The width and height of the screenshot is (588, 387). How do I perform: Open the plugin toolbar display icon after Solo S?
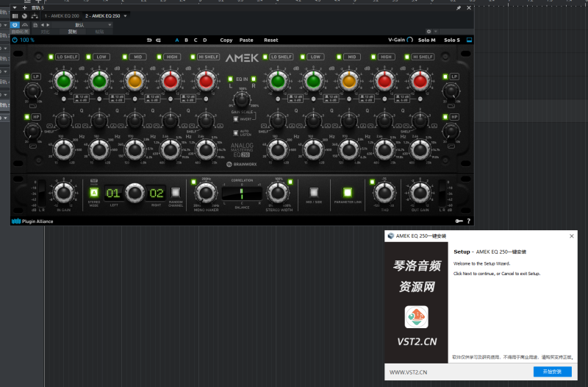click(469, 40)
